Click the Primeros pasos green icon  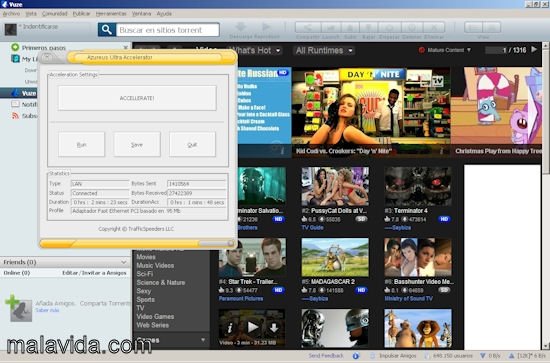pos(15,47)
